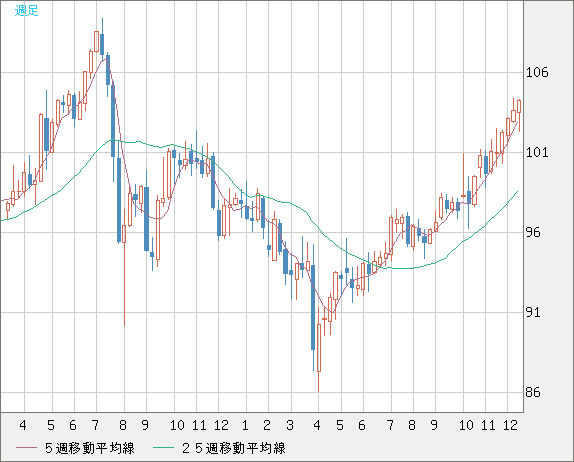Click the green 25-week average legend line

(164, 448)
